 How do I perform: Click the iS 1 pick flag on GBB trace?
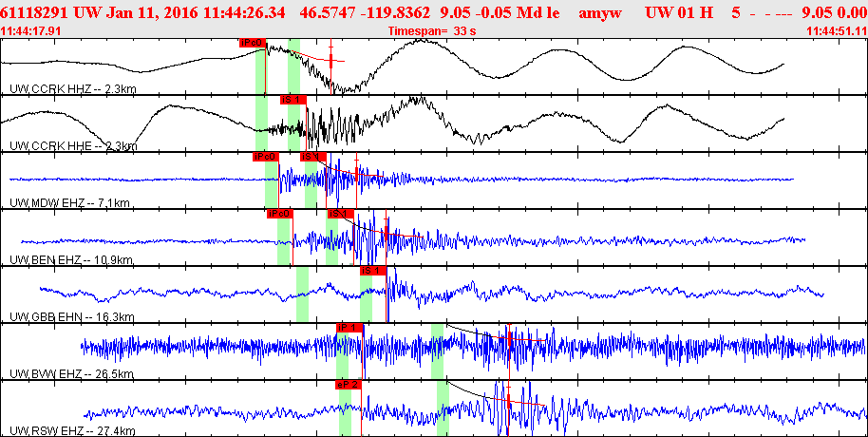coord(372,271)
